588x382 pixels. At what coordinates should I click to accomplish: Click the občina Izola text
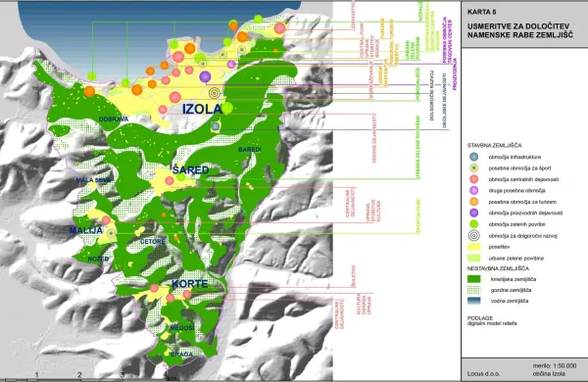(x=549, y=374)
